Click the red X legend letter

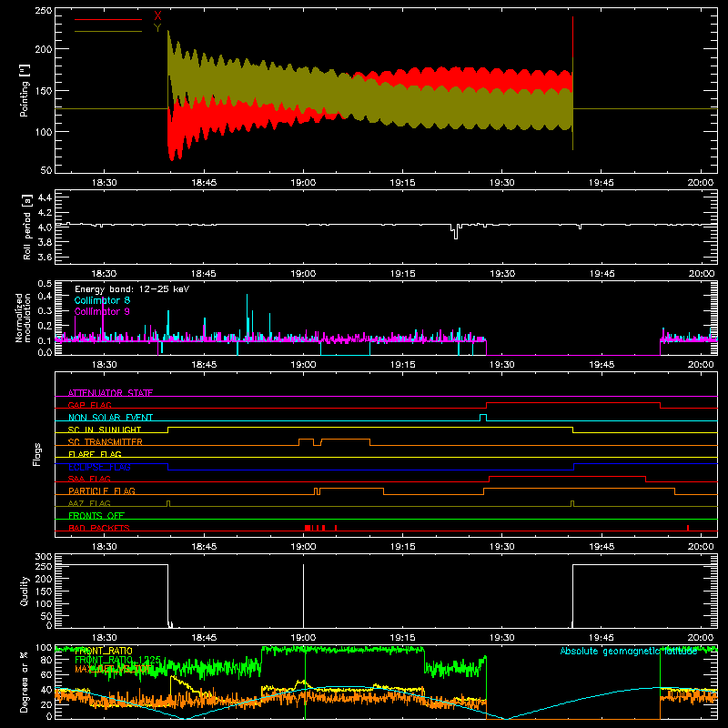[157, 16]
